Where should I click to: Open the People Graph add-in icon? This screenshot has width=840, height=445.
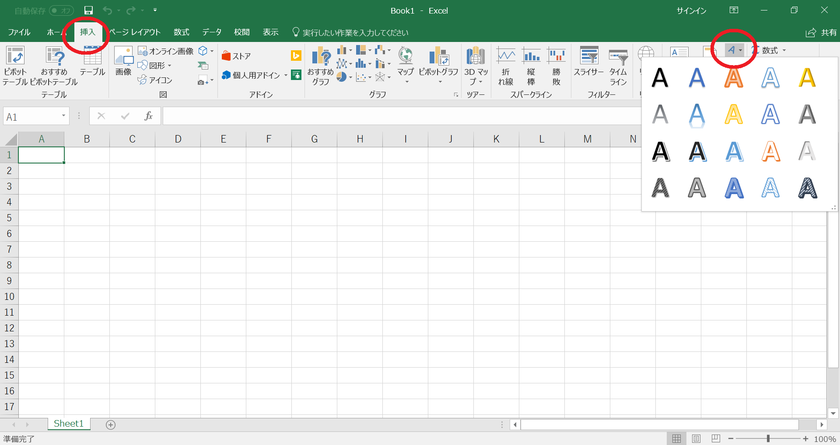coord(296,75)
